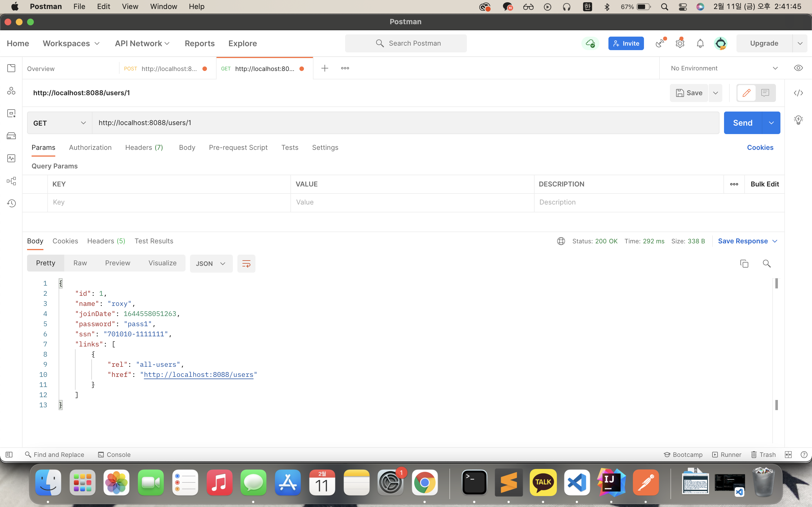The image size is (812, 507).
Task: Toggle line wrap in response viewer
Action: pyautogui.click(x=246, y=264)
